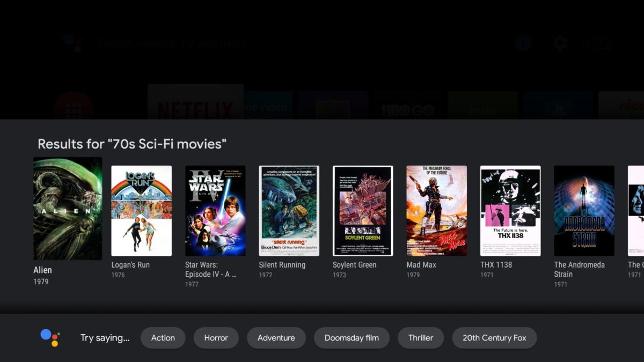Screen dimensions: 644x362
Task: Click the Alien title text
Action: [43, 270]
